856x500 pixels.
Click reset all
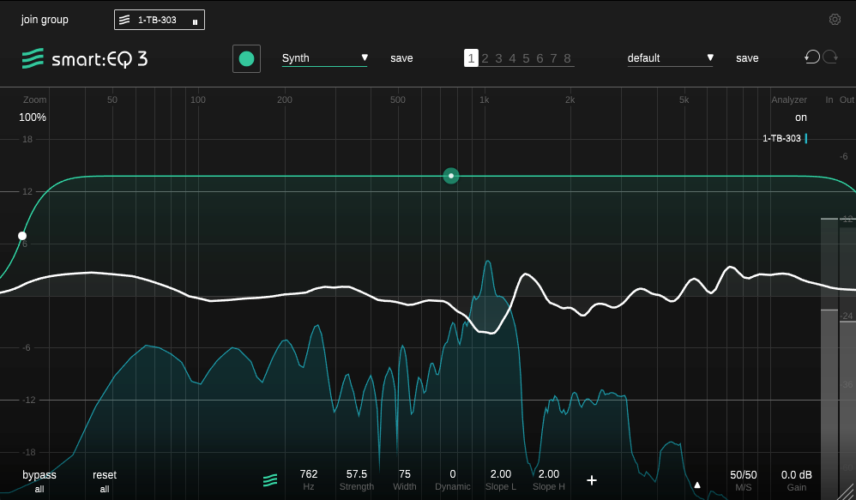104,481
